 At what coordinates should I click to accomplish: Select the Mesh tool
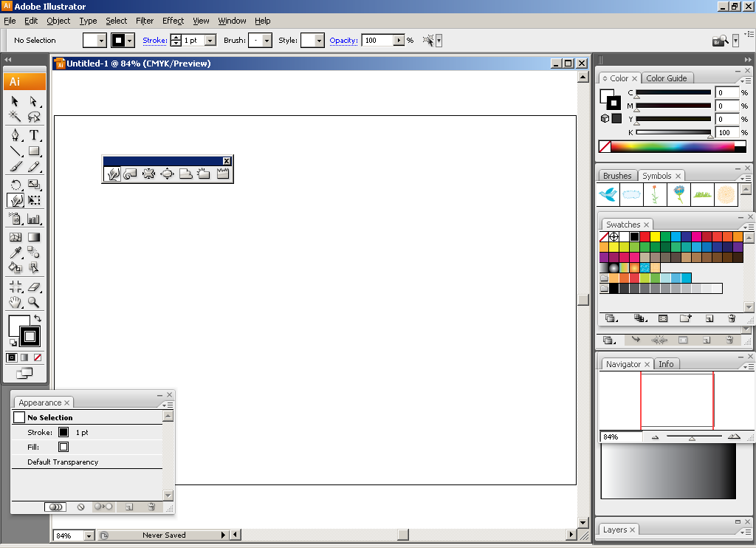15,237
